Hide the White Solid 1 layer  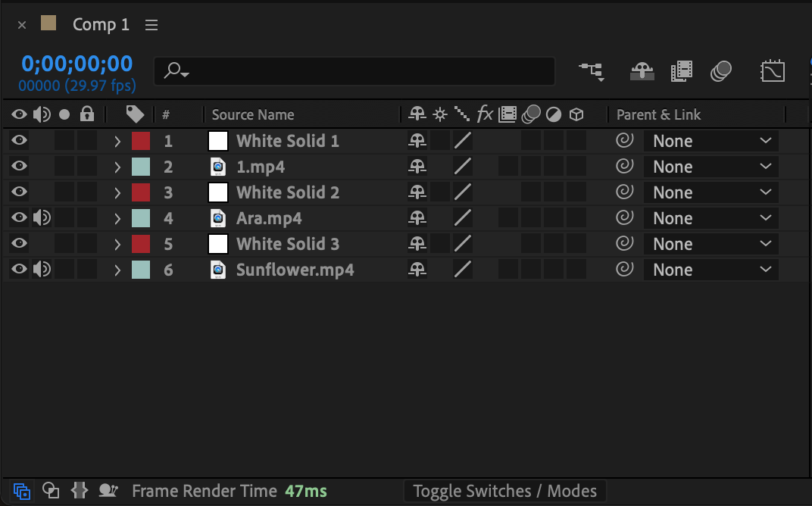coord(19,141)
